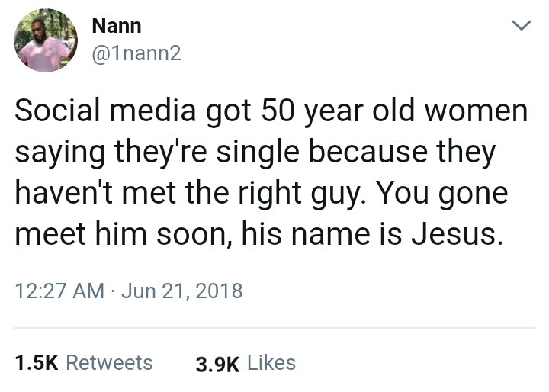Image resolution: width=549 pixels, height=392 pixels.
Task: View the 1.5K Retweets list
Action: point(84,363)
